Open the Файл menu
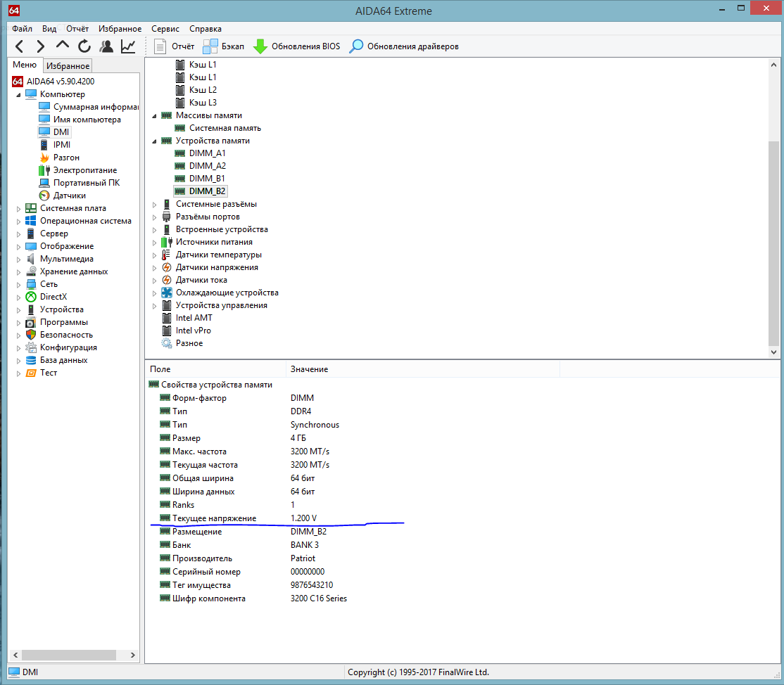 point(22,29)
